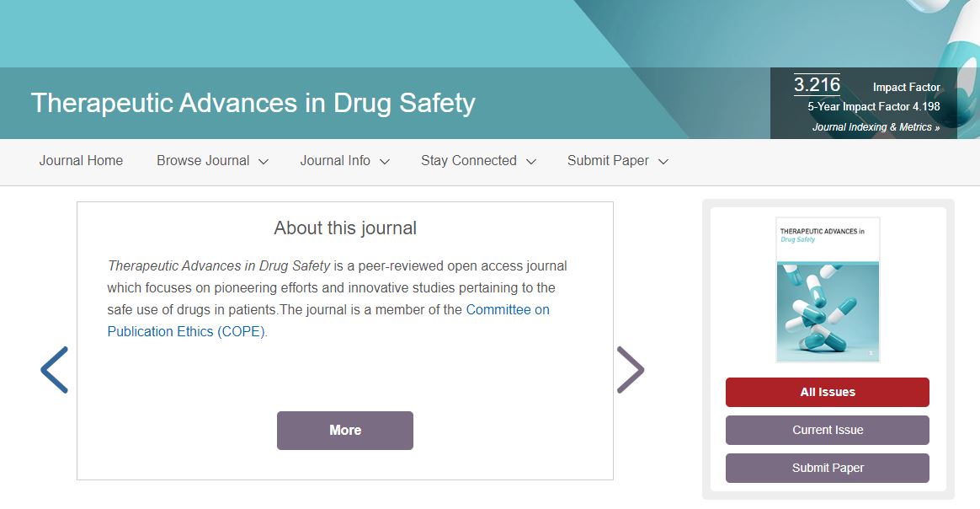Screen dimensions: 980x509
Task: Click the next slide right arrow
Action: click(630, 369)
